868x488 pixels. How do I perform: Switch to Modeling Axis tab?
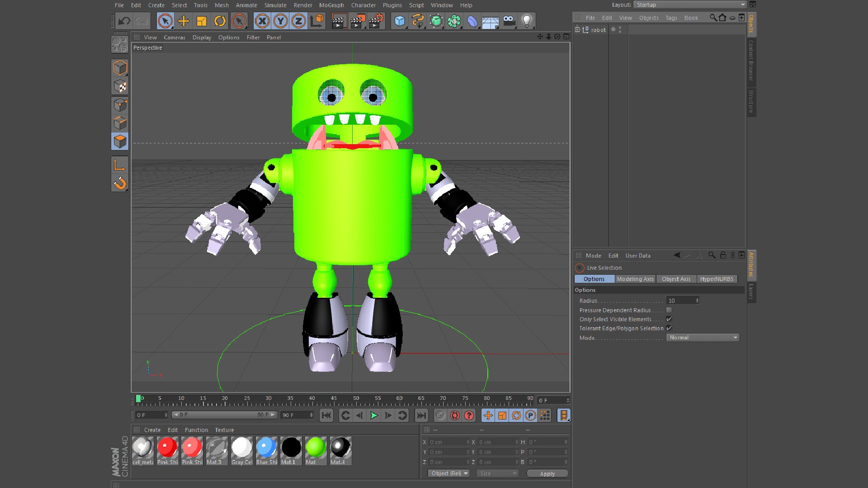click(635, 279)
